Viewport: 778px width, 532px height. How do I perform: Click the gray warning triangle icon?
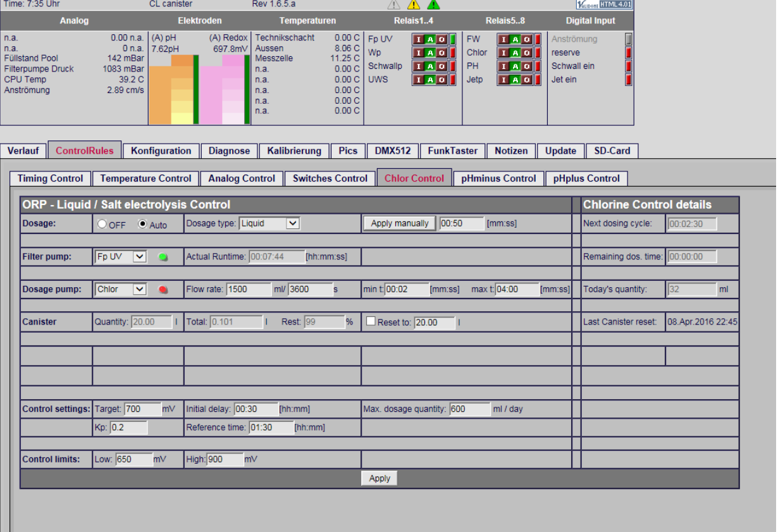point(394,4)
